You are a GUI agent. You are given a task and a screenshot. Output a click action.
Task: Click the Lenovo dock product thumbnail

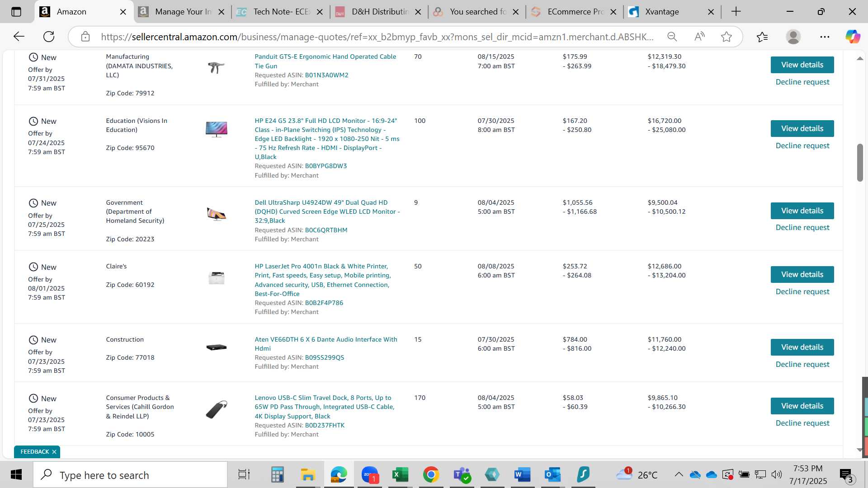coord(217,409)
